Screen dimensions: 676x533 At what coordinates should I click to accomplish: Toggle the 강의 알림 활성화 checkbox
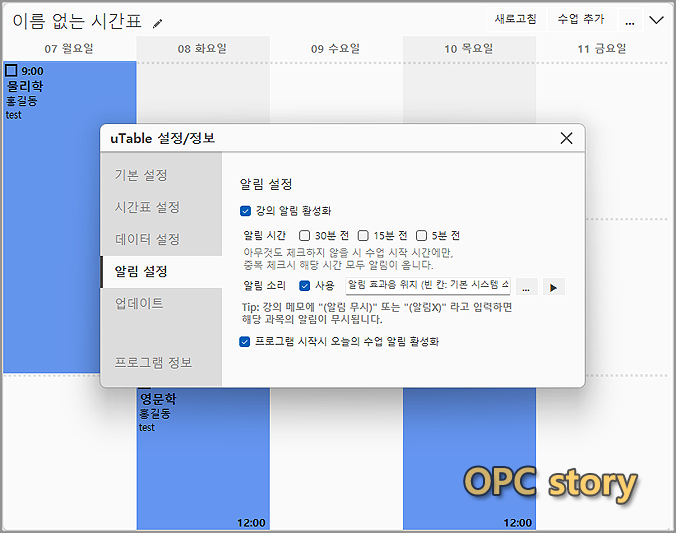245,211
